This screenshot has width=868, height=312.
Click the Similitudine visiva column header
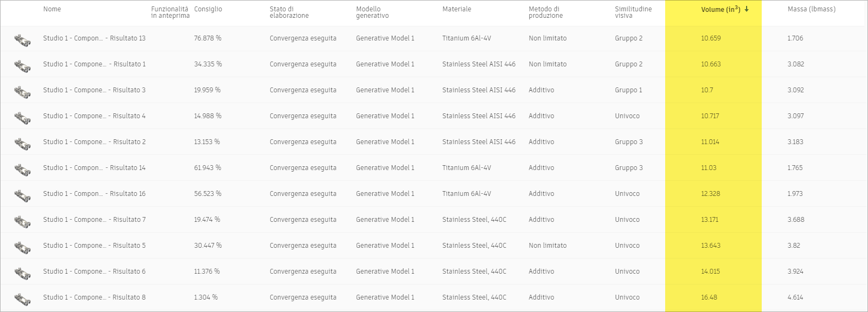[633, 12]
